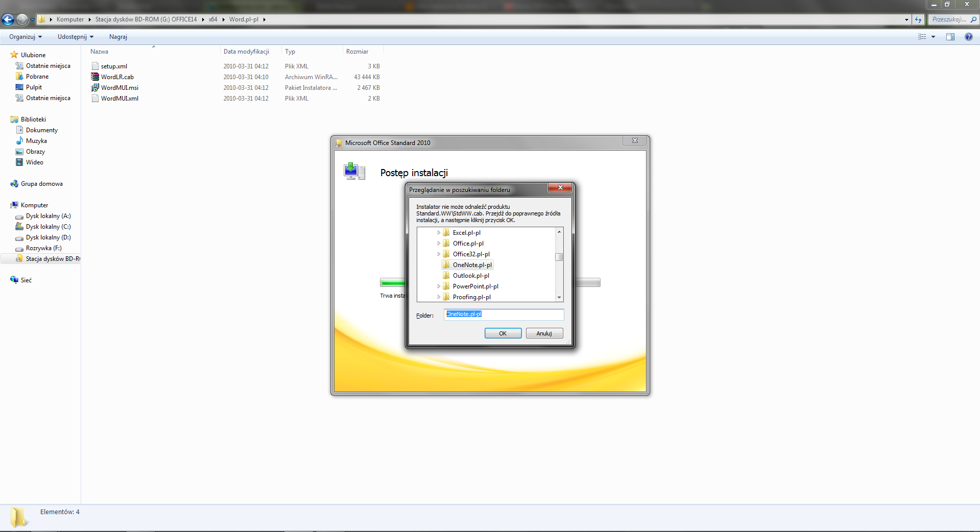980x532 pixels.
Task: Click the Folder text field in dialog
Action: (x=504, y=315)
